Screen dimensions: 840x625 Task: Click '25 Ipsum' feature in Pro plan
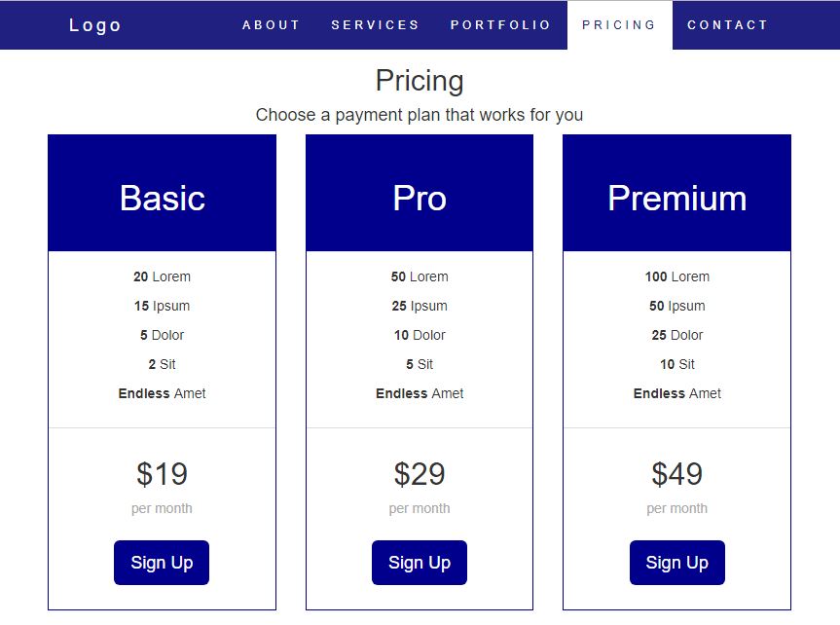click(420, 306)
